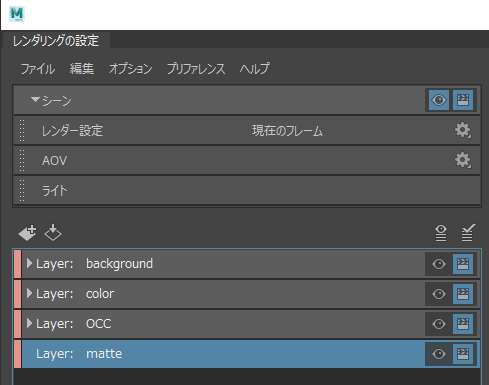Viewport: 489px width, 385px height.
Task: Select the ライト row
Action: click(247, 190)
